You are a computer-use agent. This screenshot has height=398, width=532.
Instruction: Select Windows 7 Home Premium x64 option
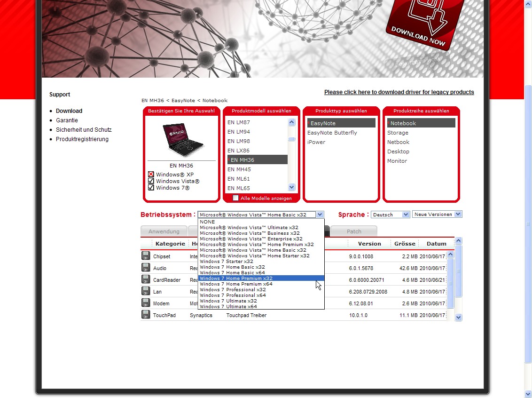coord(261,284)
